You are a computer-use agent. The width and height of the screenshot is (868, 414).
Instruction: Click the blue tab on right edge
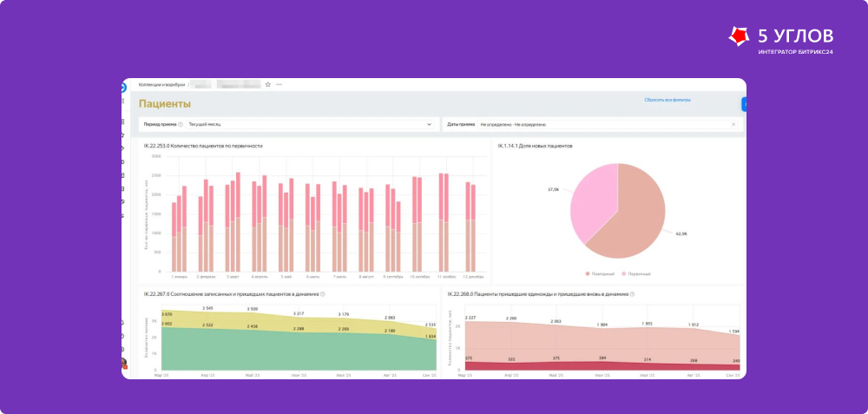point(744,104)
